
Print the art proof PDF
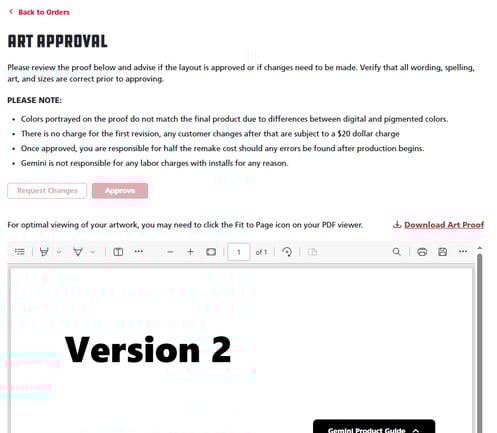pos(422,252)
